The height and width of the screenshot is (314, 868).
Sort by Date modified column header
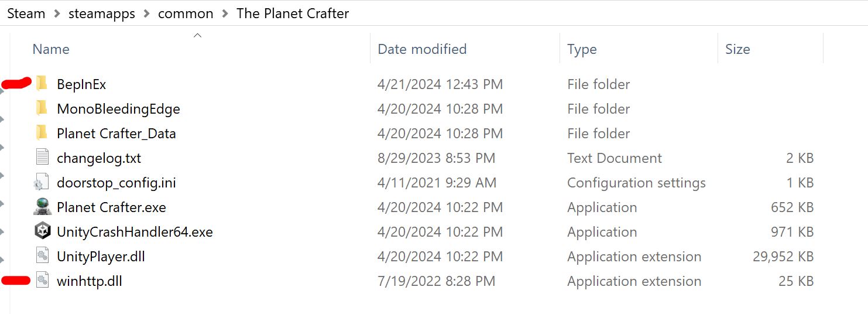[x=422, y=49]
